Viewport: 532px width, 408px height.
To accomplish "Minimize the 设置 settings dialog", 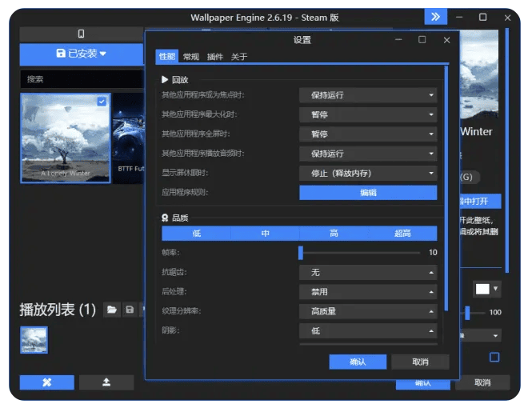I will [x=398, y=40].
